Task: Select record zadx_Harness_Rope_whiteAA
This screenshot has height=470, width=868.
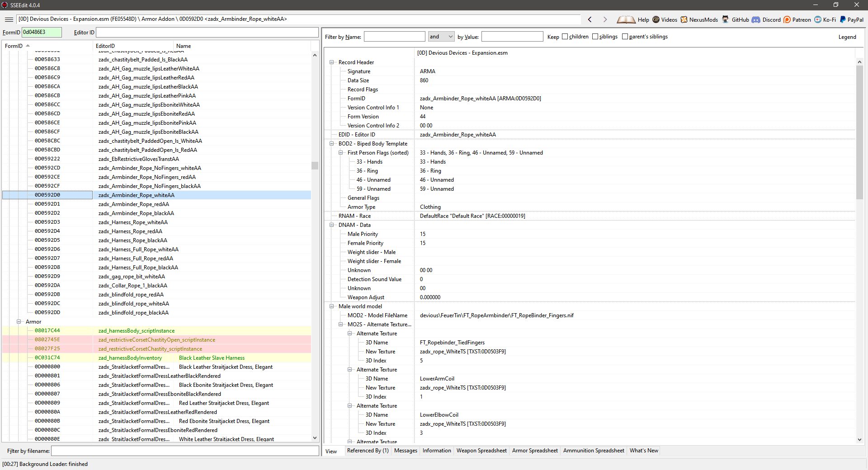Action: (156, 222)
